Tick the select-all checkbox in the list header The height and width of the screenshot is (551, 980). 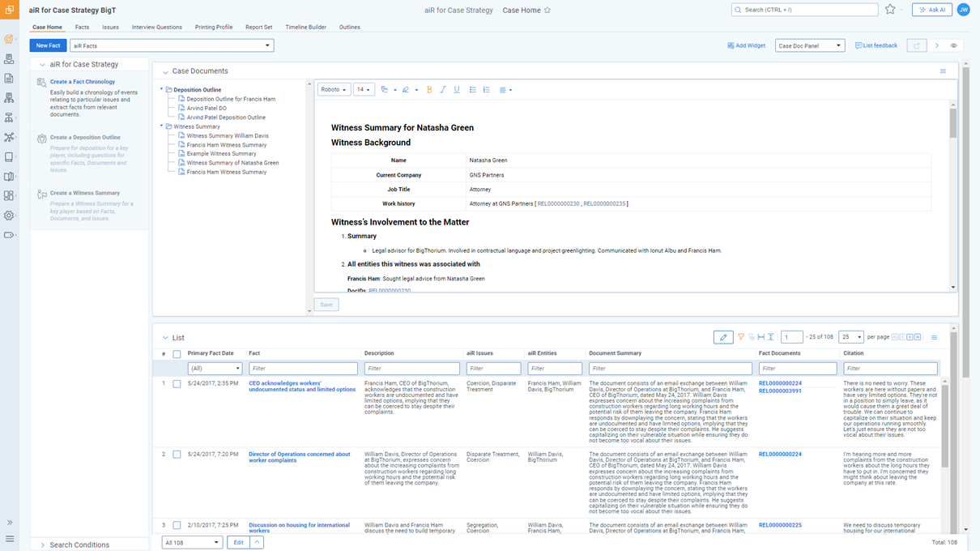coord(177,354)
